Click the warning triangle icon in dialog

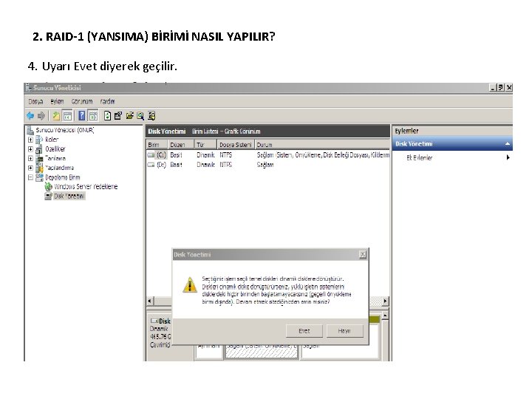[190, 284]
